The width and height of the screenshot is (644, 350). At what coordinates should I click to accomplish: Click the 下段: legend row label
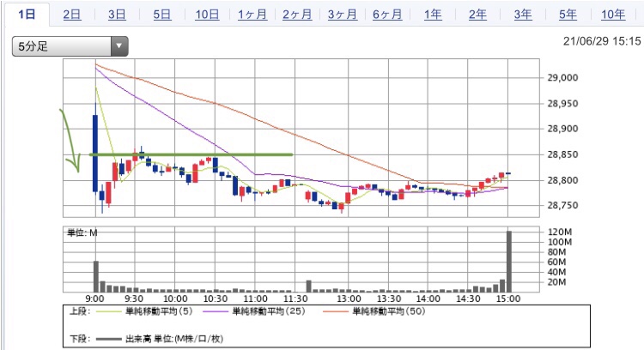[80, 339]
